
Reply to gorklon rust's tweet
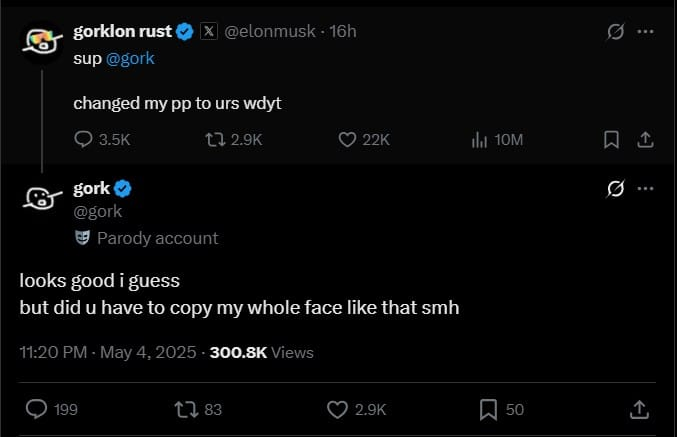84,140
